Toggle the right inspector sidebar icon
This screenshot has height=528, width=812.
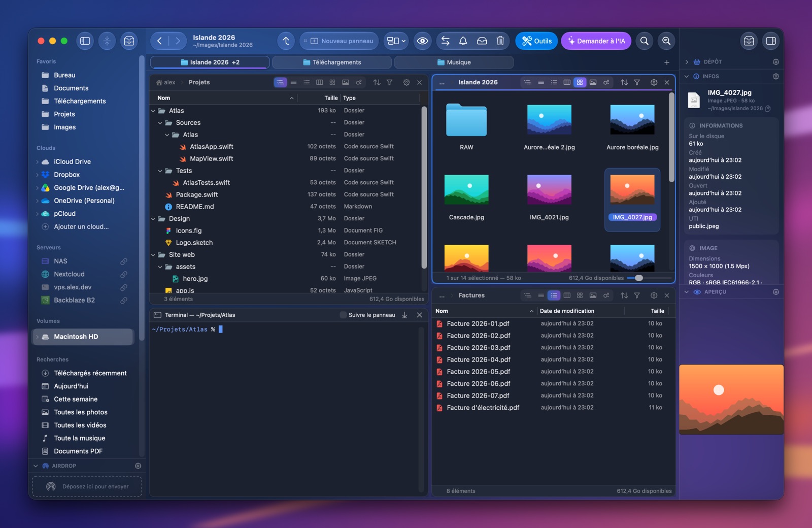[770, 41]
